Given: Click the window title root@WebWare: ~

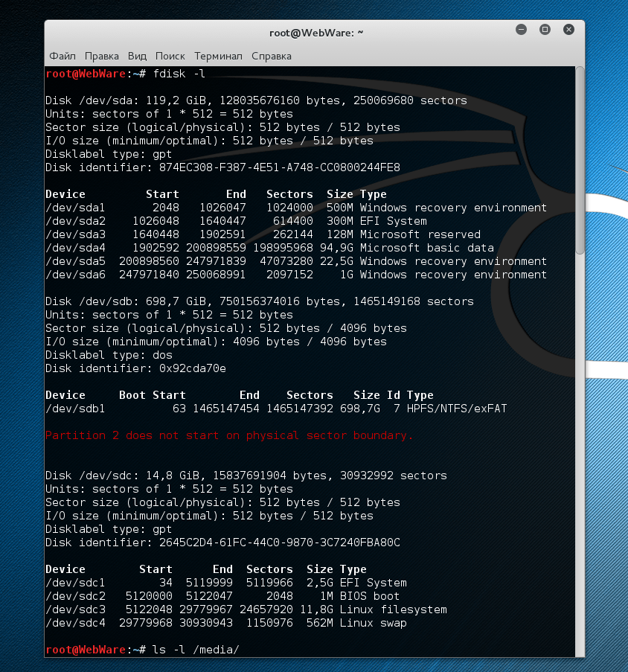Looking at the screenshot, I should [316, 33].
